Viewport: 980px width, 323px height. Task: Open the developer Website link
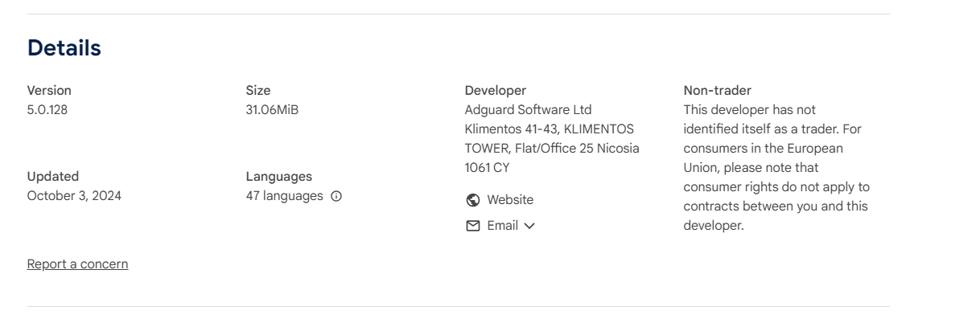(510, 200)
